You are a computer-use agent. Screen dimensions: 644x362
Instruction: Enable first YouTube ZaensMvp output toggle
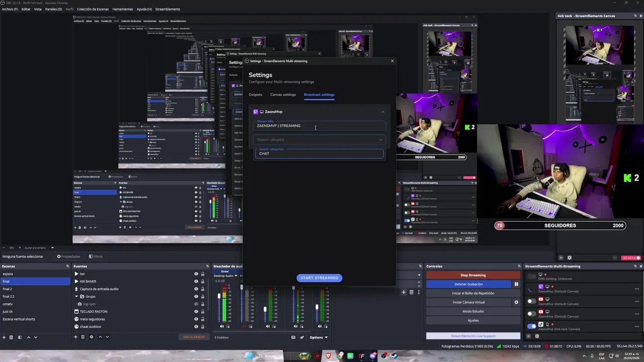(x=531, y=301)
